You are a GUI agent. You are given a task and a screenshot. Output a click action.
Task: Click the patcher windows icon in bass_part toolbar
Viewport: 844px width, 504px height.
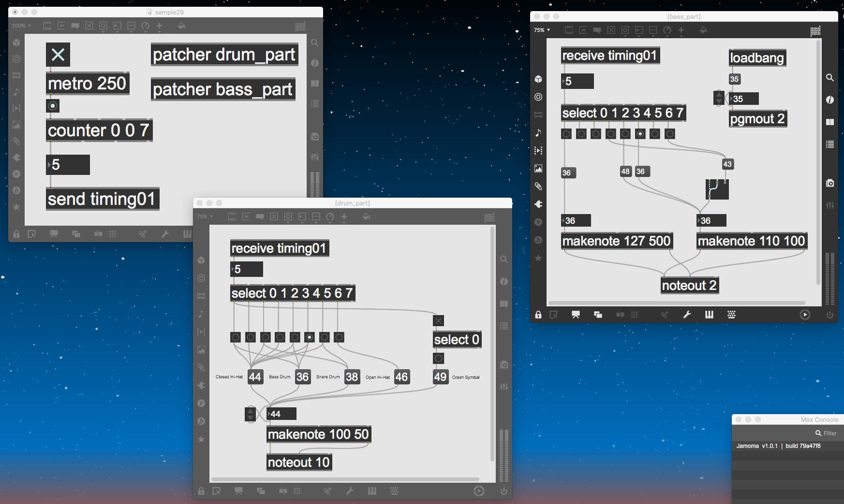tap(598, 315)
